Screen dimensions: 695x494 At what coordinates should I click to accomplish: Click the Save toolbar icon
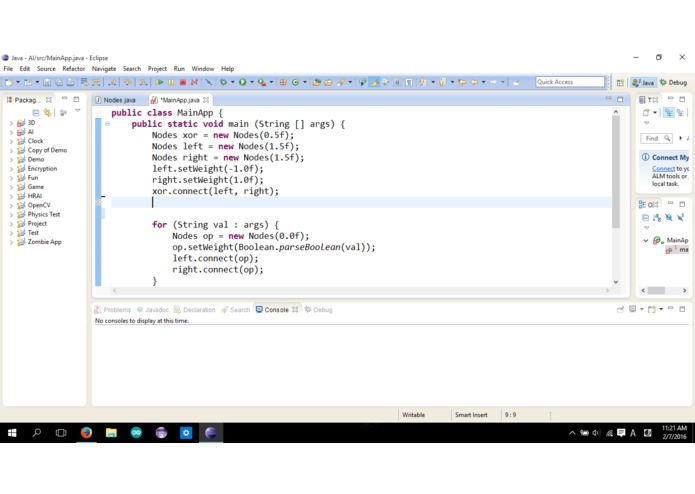[47, 82]
